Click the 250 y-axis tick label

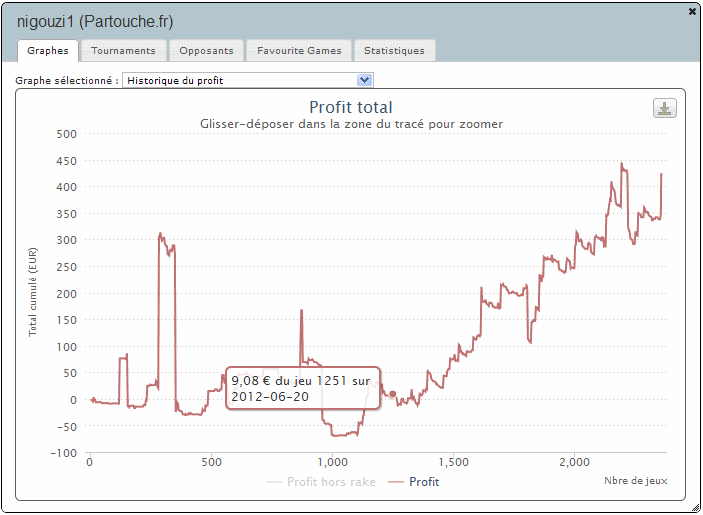point(66,267)
